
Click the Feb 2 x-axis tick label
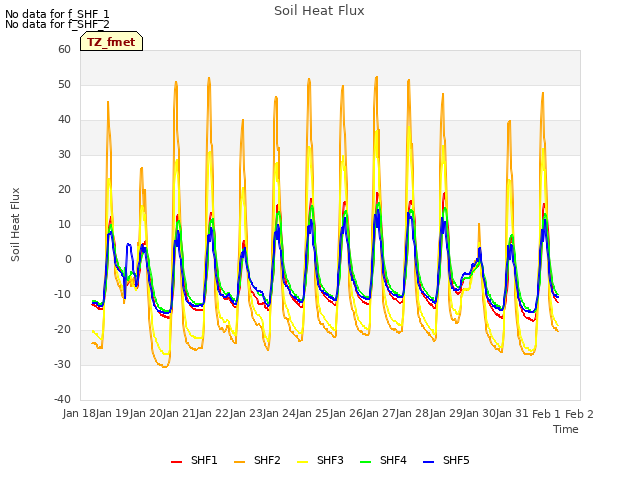580,414
